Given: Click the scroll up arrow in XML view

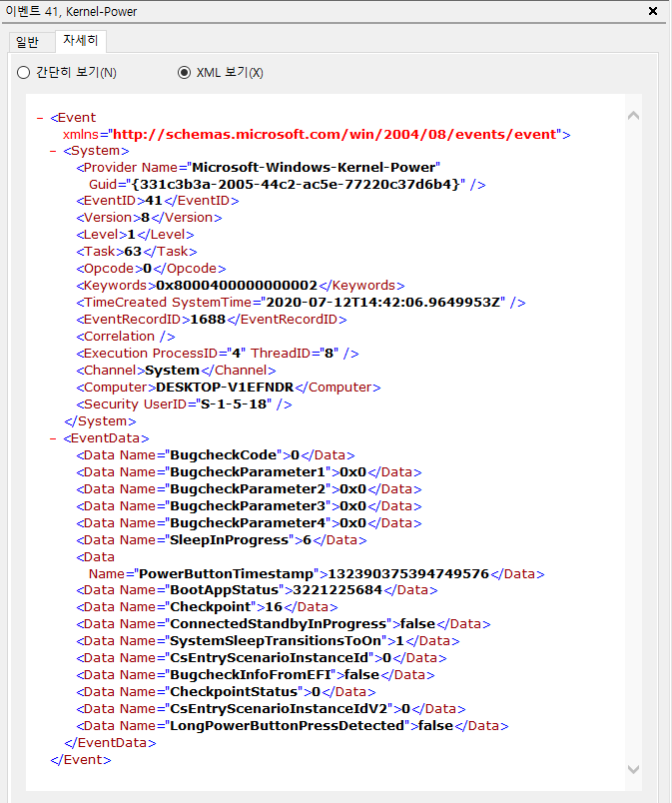Looking at the screenshot, I should (x=632, y=116).
